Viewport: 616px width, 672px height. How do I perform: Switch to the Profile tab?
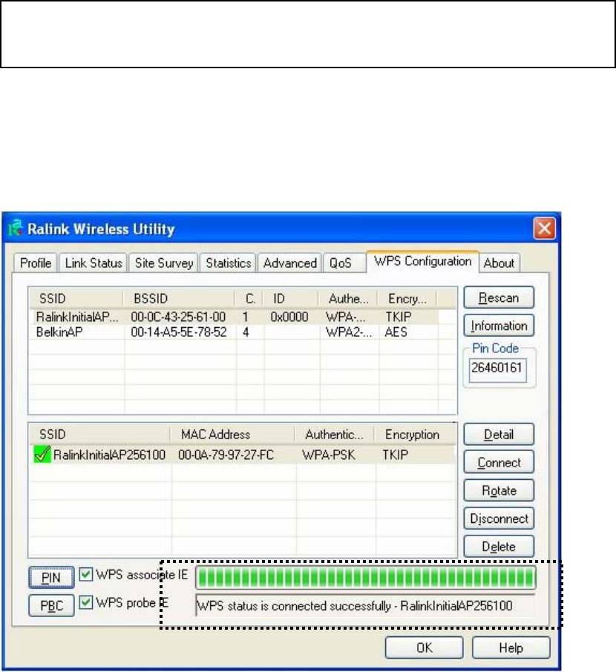pos(36,263)
